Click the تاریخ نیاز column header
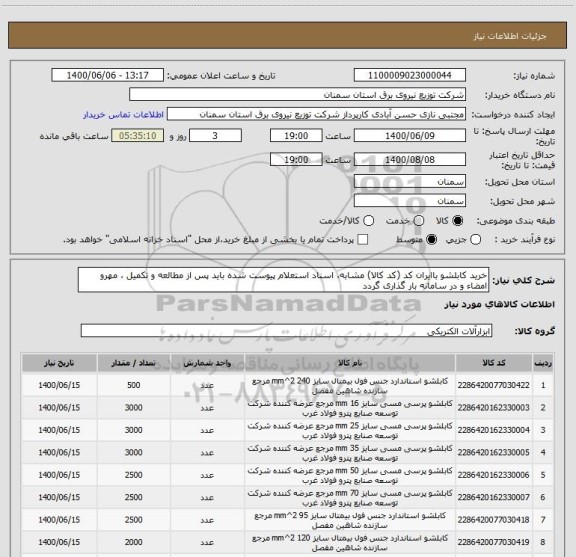This screenshot has width=576, height=557. 59,363
